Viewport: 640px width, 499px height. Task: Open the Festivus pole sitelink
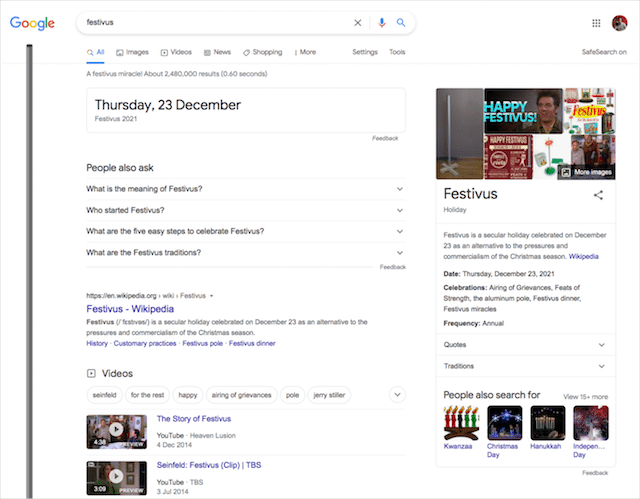pos(202,344)
